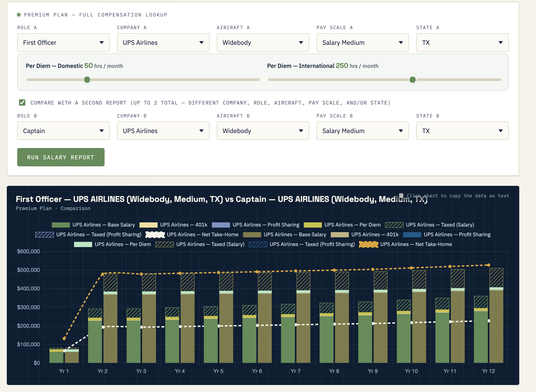Toggle the lavender hatched Taxed (Profit Sharing) legend item

(88, 234)
